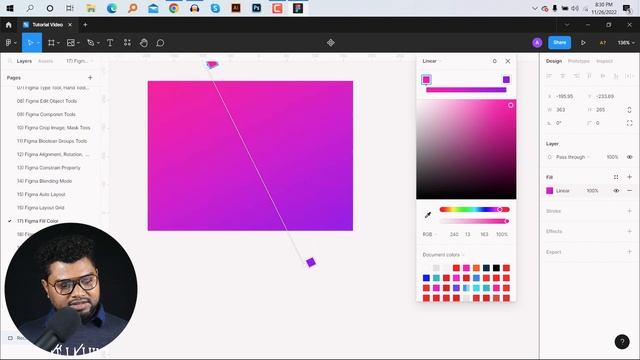640x360 pixels.
Task: Remove the Linear fill
Action: (629, 191)
